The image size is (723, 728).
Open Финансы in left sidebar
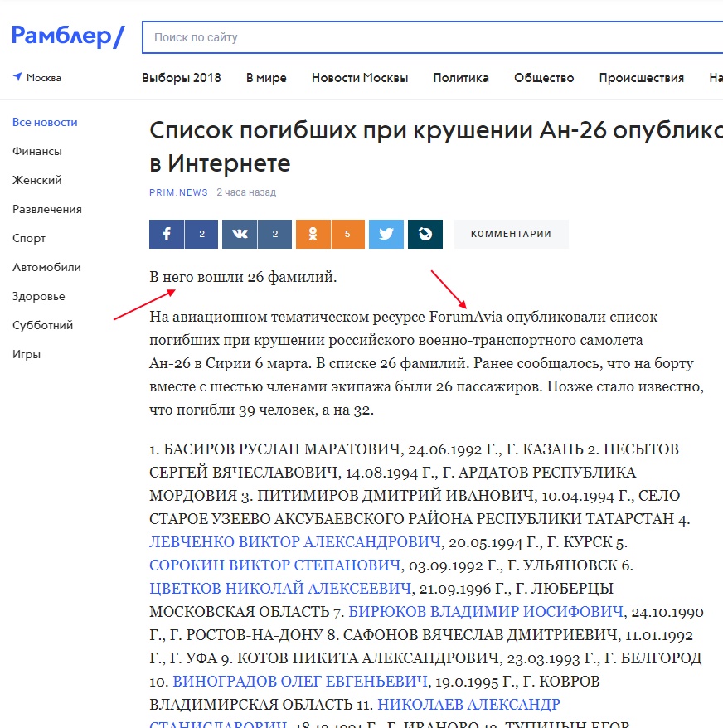pos(37,151)
